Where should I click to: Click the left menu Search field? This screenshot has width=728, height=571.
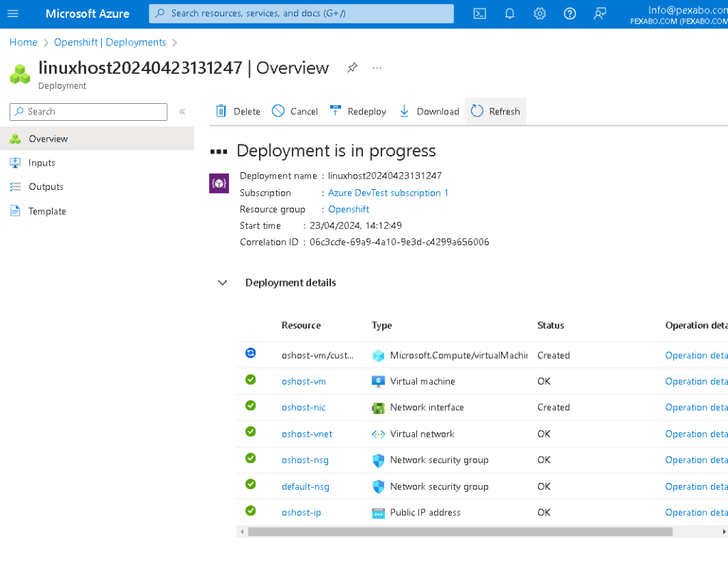(x=88, y=112)
